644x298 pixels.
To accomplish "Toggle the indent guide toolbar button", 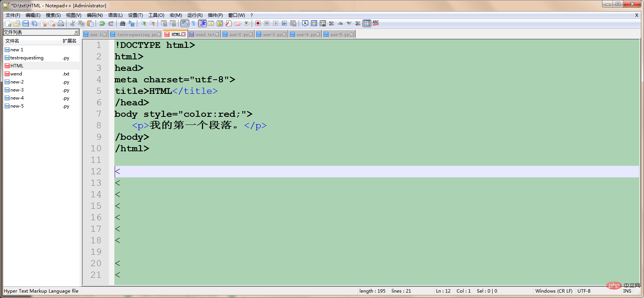I will [202, 23].
